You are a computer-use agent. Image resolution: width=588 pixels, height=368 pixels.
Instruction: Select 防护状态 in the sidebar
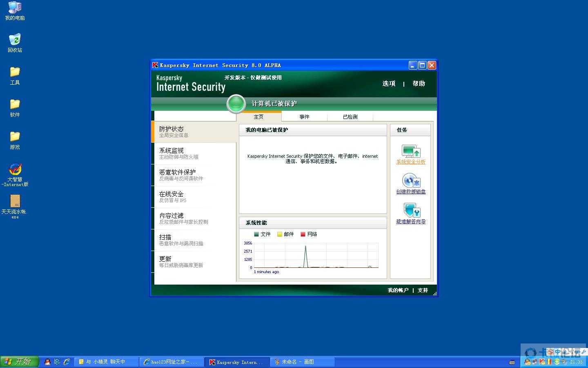coord(194,132)
